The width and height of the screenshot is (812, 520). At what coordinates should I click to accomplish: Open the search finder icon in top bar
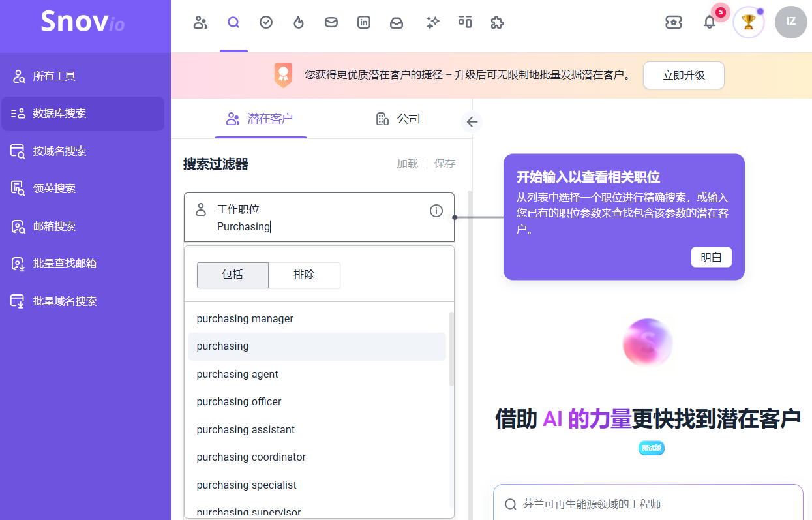click(233, 23)
